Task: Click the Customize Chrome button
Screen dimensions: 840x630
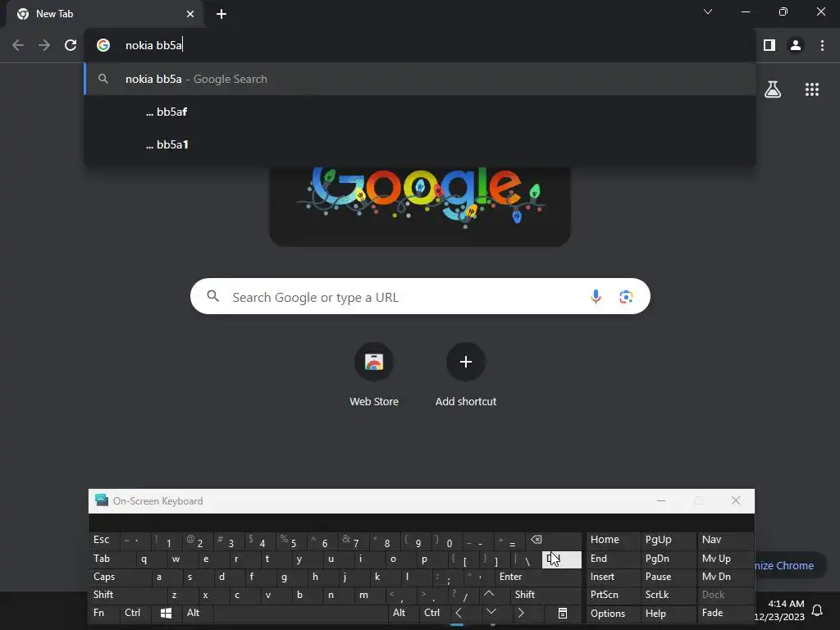Action: coord(790,565)
